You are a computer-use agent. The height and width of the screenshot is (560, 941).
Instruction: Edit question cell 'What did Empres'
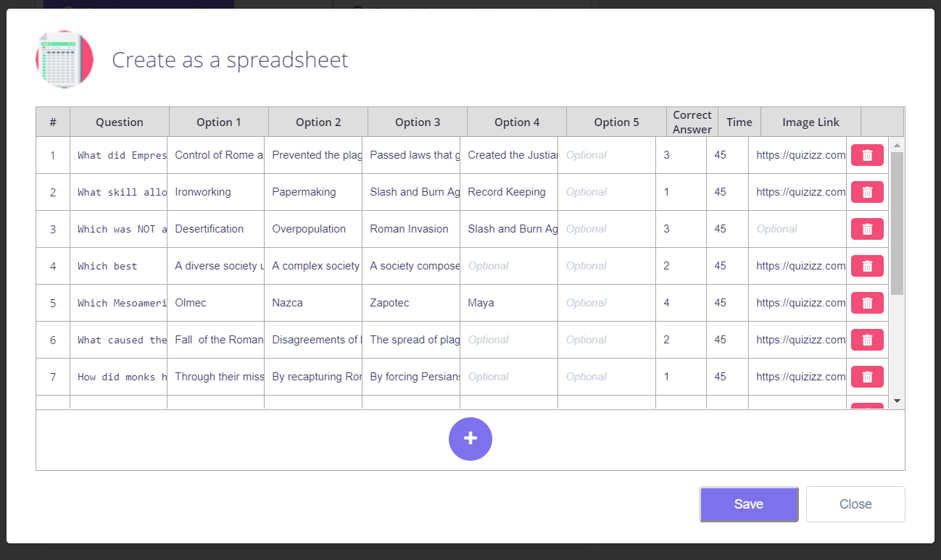(119, 155)
